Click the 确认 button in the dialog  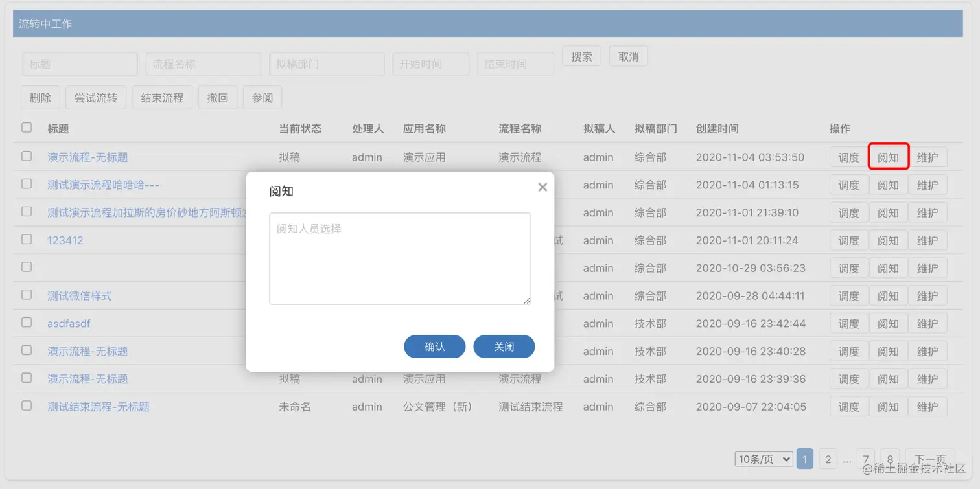pyautogui.click(x=434, y=347)
